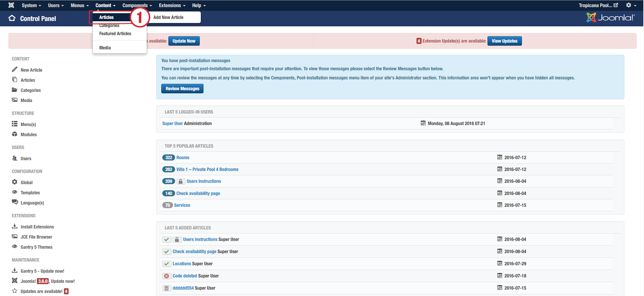Click the person icon beside Users in sidebar
644x296 pixels.
(15, 158)
